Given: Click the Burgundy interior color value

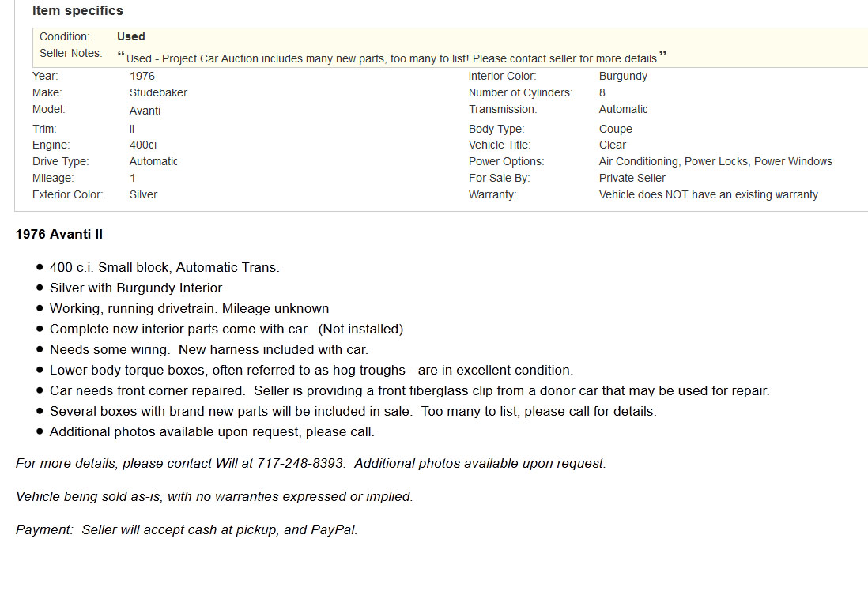Looking at the screenshot, I should [623, 76].
